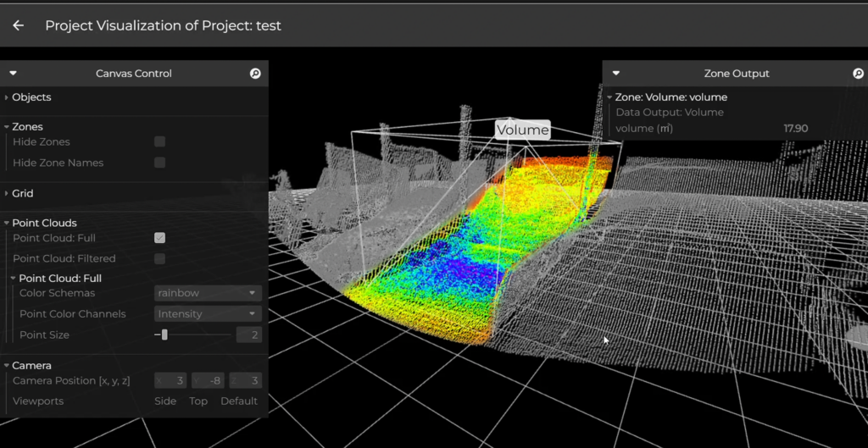868x448 pixels.
Task: Switch to the Top viewport
Action: (198, 401)
